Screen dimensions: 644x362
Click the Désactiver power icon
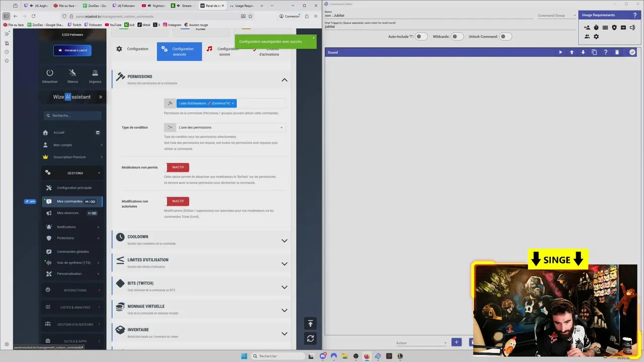[x=50, y=73]
